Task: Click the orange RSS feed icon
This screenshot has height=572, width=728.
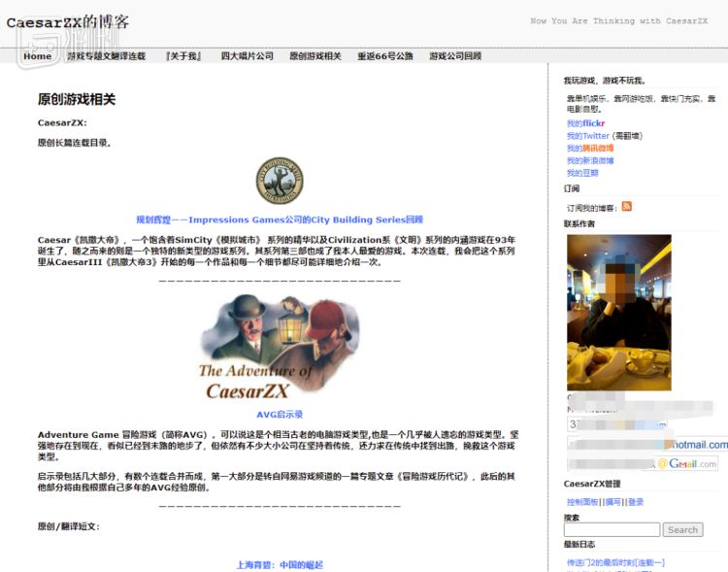Action: 626,206
